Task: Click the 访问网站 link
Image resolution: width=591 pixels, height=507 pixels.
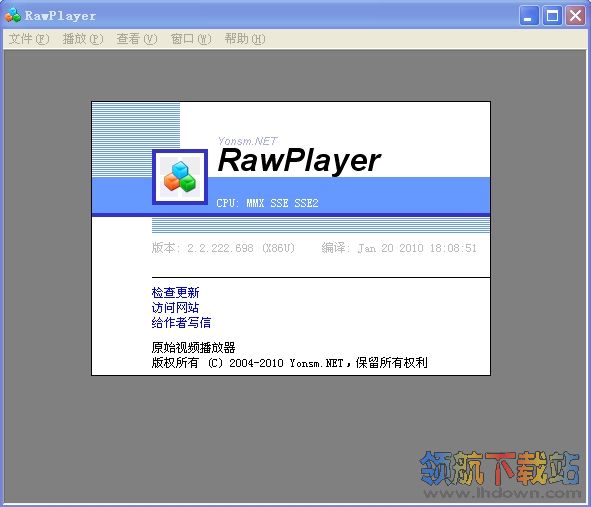Action: (175, 308)
